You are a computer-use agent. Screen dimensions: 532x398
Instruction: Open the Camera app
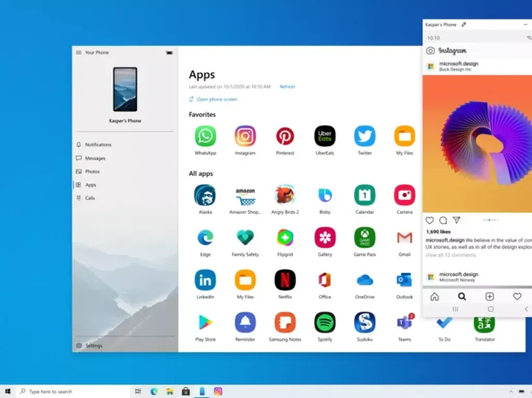point(404,195)
